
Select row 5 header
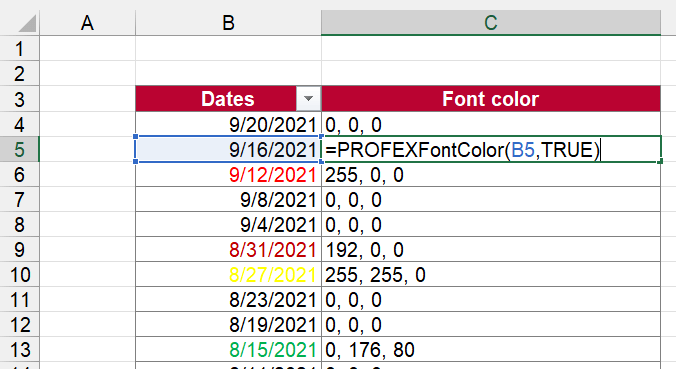click(x=19, y=149)
